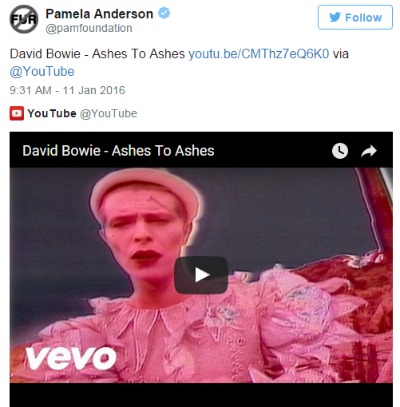Viewport: 400px width, 407px height.
Task: Open the Pamela Anderson profile name
Action: point(99,14)
